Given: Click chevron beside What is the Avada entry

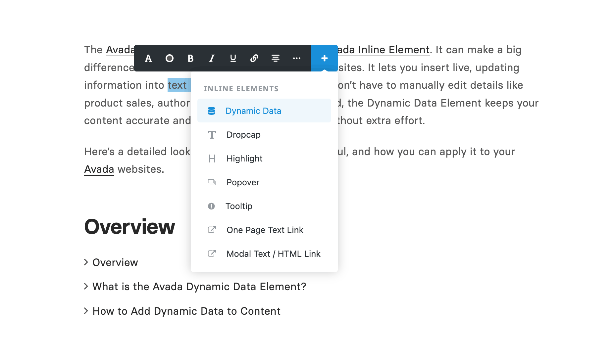Looking at the screenshot, I should [86, 286].
